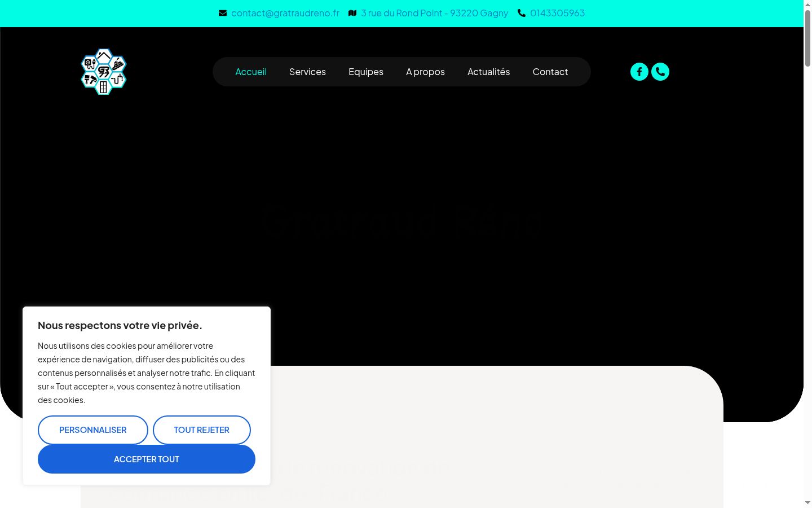Click the TOUT REJETER button
Viewport: 812px width, 508px height.
[x=202, y=430]
